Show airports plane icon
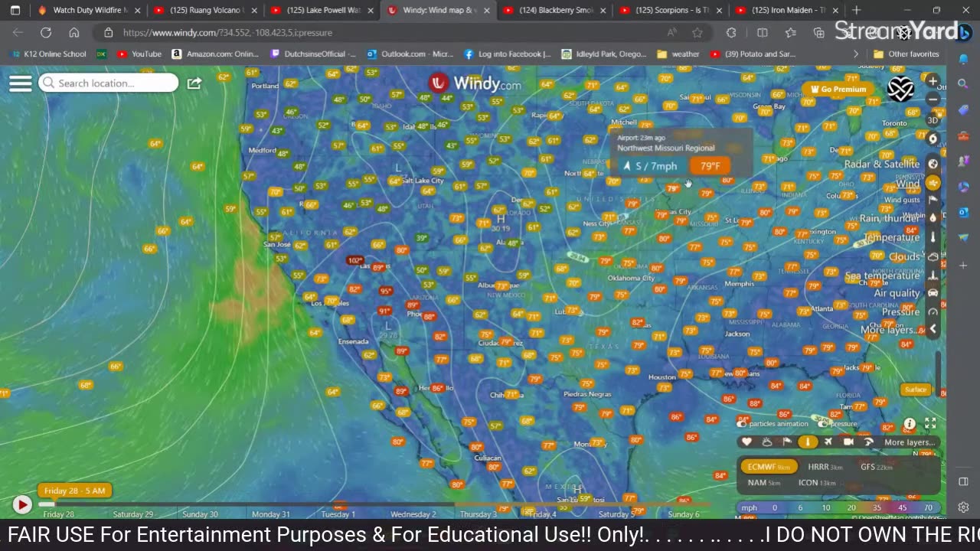980x551 pixels. (x=828, y=442)
